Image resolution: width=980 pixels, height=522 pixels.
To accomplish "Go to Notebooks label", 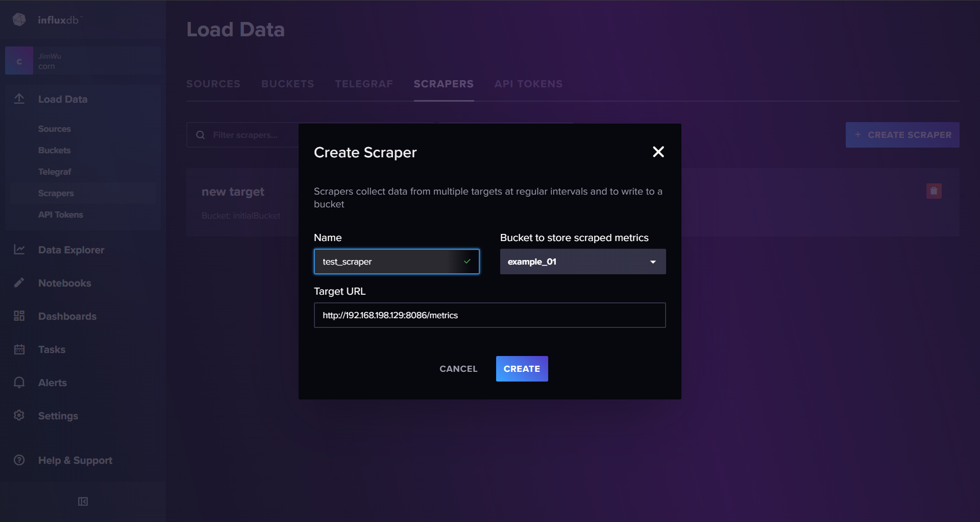I will (65, 283).
